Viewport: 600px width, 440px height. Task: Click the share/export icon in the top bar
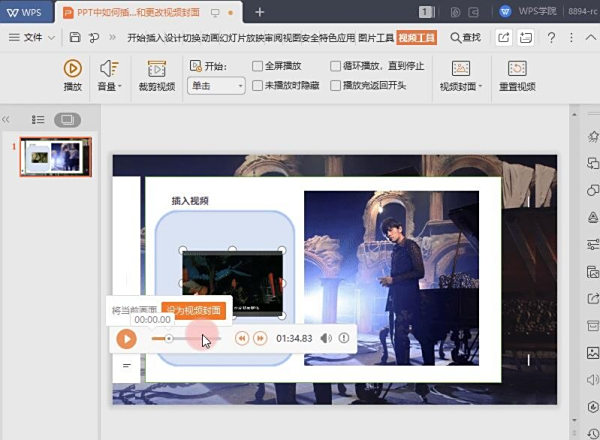504,37
